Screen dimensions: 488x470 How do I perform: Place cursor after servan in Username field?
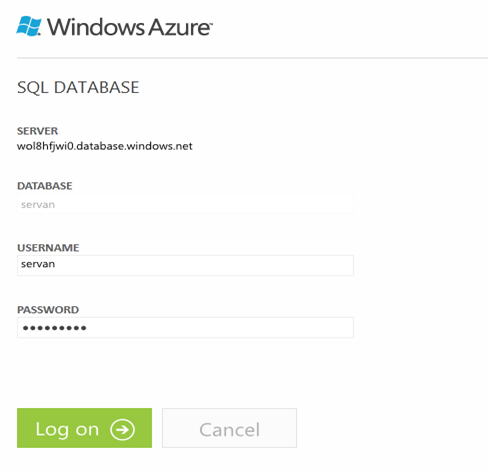coord(56,264)
